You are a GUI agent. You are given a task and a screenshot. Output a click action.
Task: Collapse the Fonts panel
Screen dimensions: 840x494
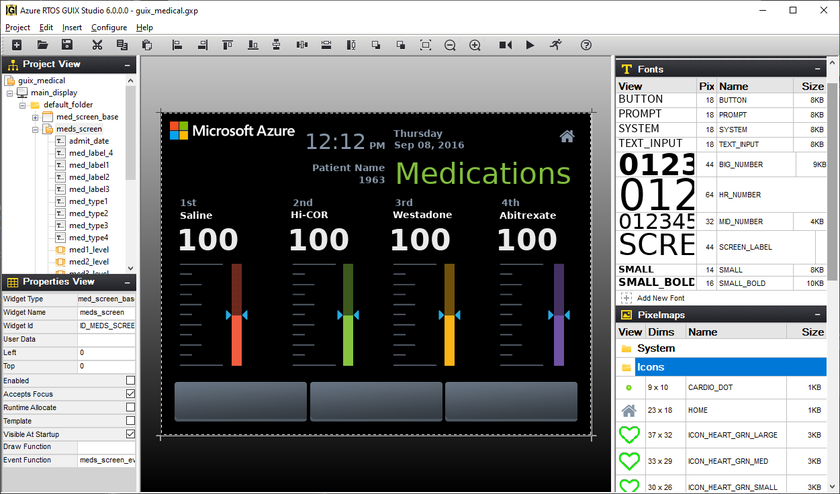[826, 69]
